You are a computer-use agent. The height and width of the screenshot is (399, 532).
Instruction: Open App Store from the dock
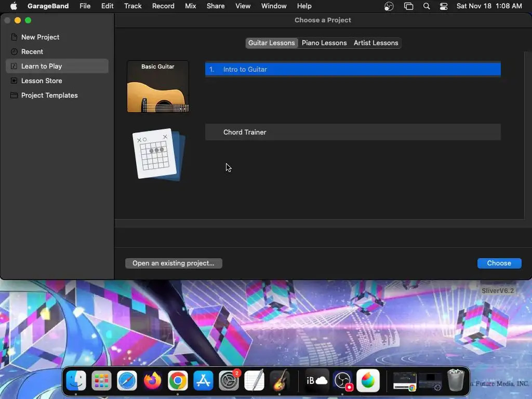pos(203,380)
